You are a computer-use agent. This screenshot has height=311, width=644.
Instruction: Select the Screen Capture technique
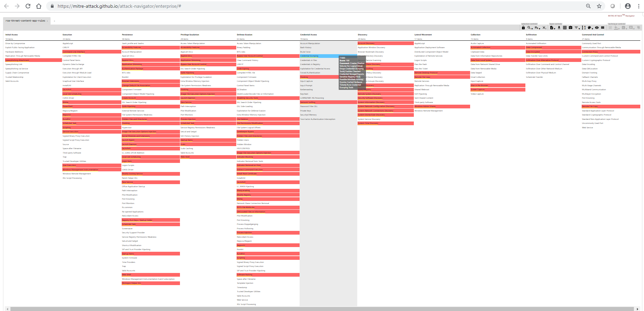(x=498, y=90)
